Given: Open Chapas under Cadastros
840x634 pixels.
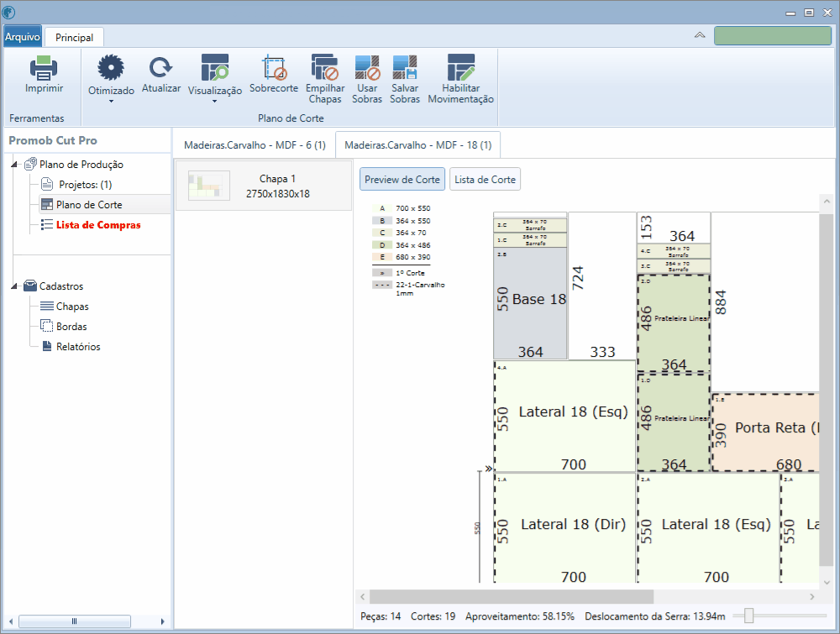Looking at the screenshot, I should pos(72,307).
